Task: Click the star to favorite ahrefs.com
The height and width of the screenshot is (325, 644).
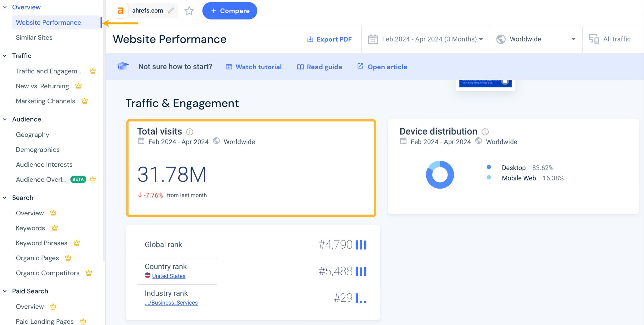Action: coord(189,11)
